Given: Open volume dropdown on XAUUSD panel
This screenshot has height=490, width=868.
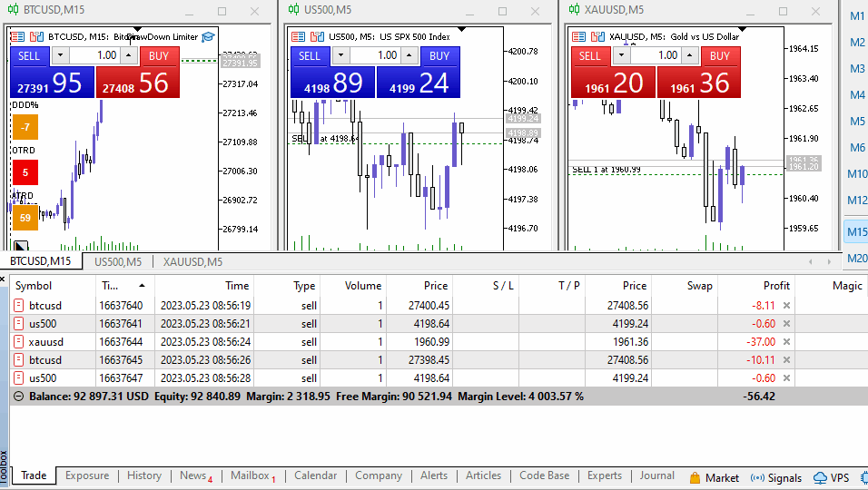Looking at the screenshot, I should point(621,55).
